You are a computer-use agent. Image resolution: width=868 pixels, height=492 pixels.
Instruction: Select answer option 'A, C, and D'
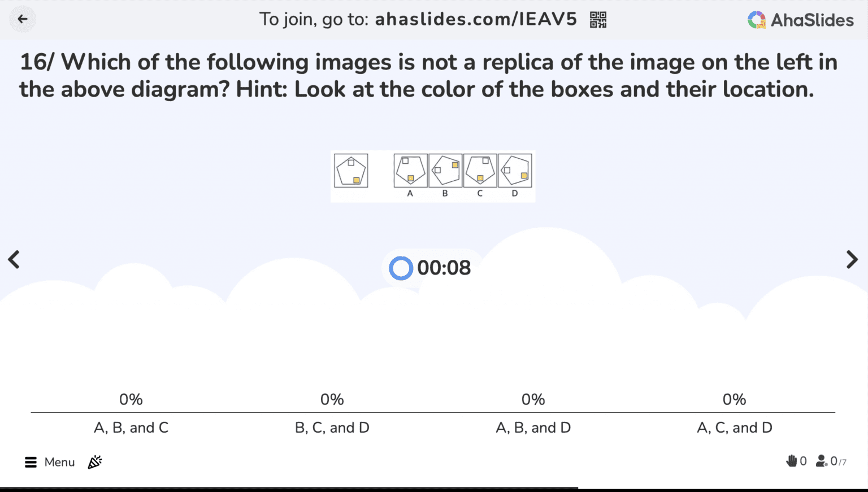[x=734, y=428]
